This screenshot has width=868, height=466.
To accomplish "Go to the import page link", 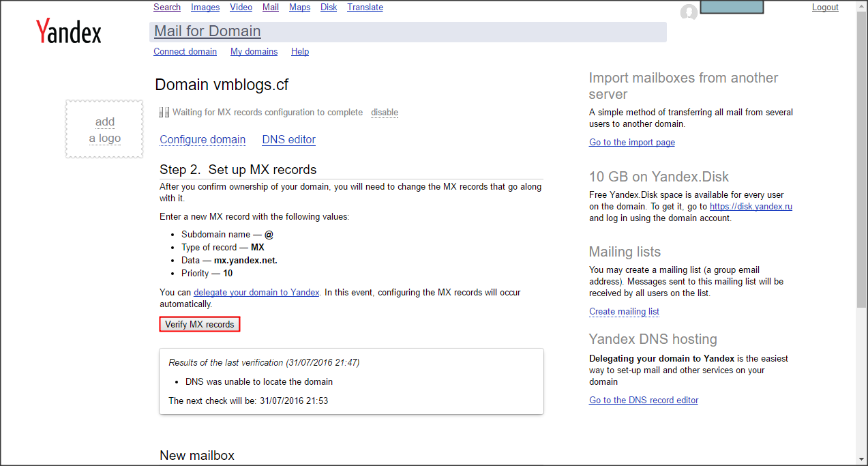I will point(632,143).
